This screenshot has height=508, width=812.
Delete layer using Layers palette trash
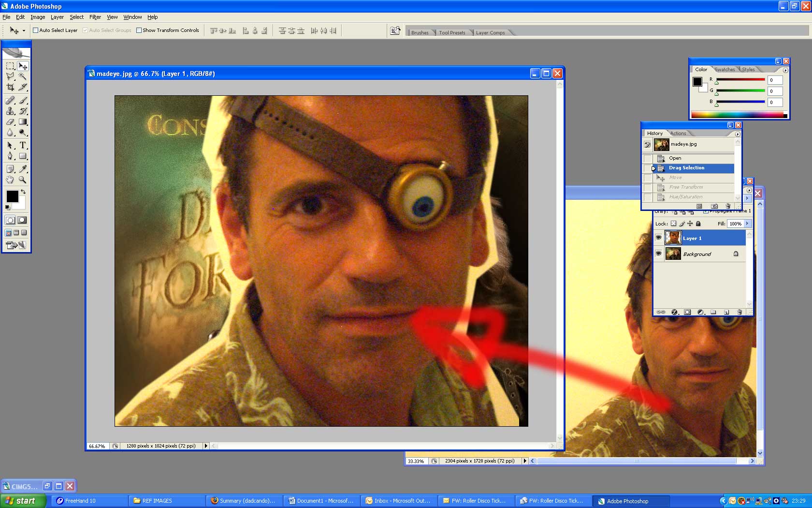tap(739, 312)
